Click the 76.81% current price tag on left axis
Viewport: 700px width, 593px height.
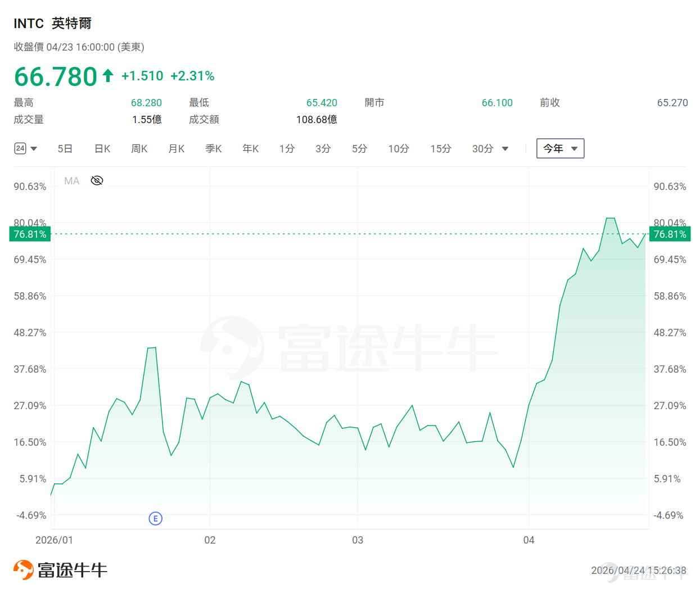[x=30, y=234]
